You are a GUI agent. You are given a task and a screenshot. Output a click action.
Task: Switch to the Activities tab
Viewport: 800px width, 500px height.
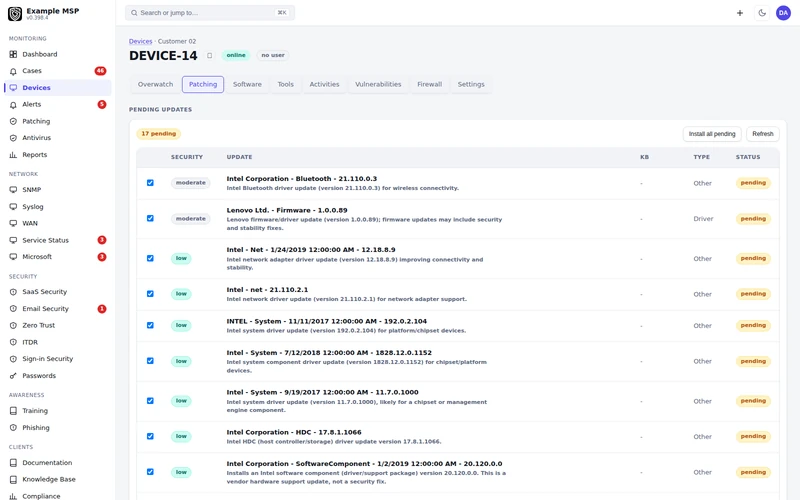[x=324, y=84]
